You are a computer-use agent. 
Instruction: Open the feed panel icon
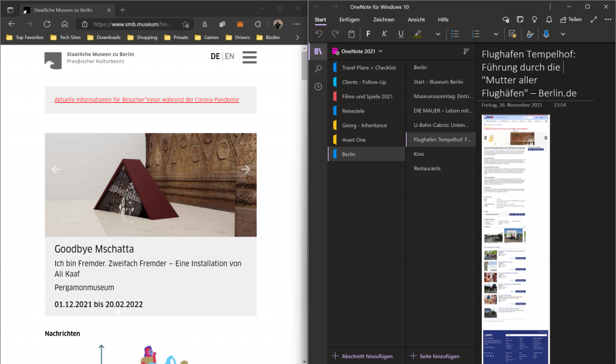pyautogui.click(x=520, y=19)
